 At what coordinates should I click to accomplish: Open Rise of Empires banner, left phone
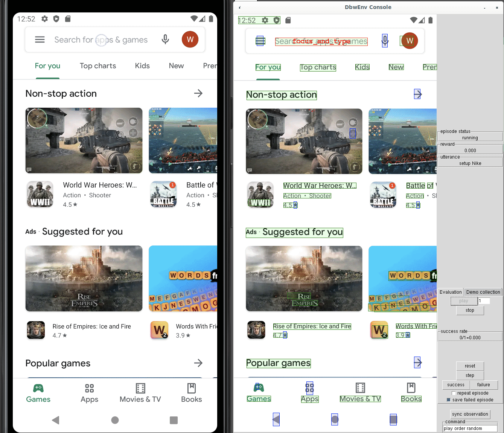(x=84, y=279)
